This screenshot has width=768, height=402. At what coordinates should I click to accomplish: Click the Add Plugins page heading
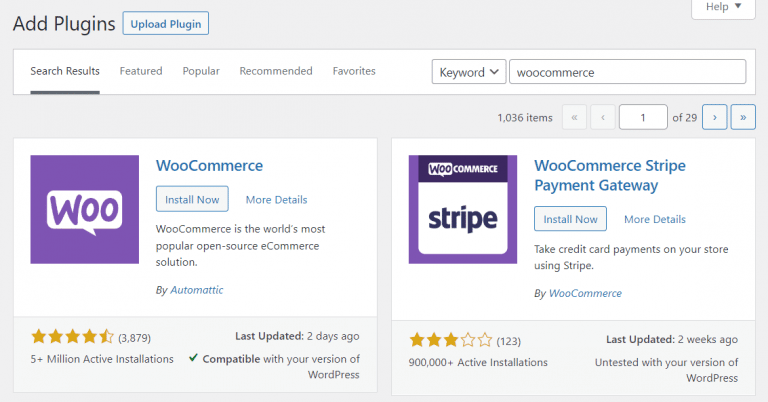click(64, 24)
